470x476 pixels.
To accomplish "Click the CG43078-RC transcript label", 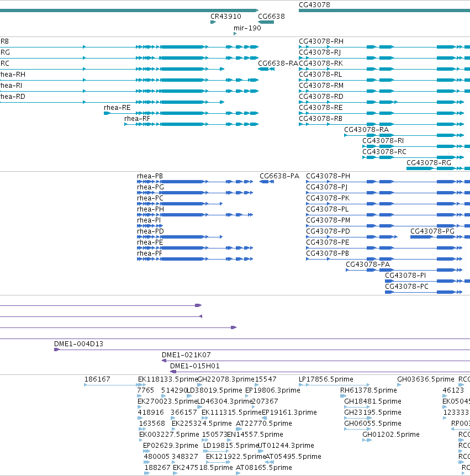I will coord(384,152).
